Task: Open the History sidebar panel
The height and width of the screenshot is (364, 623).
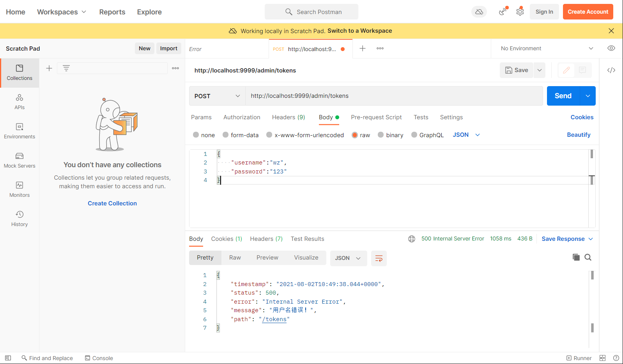Action: point(19,219)
